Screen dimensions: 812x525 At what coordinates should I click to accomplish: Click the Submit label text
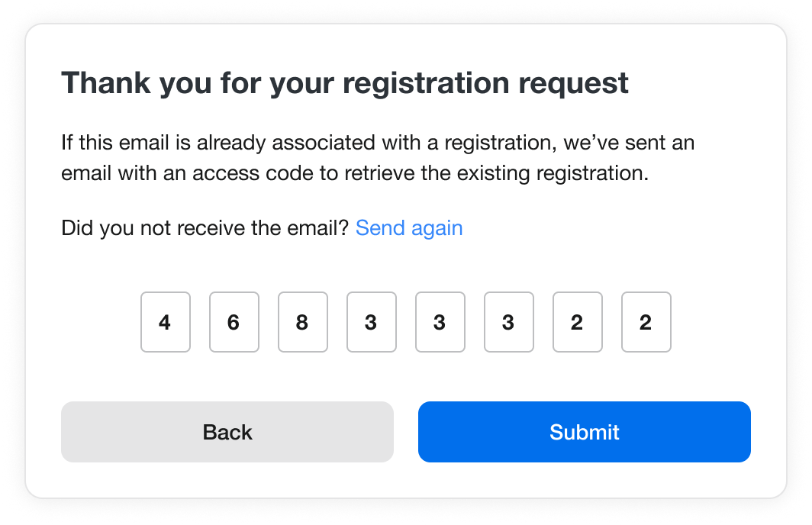[584, 432]
